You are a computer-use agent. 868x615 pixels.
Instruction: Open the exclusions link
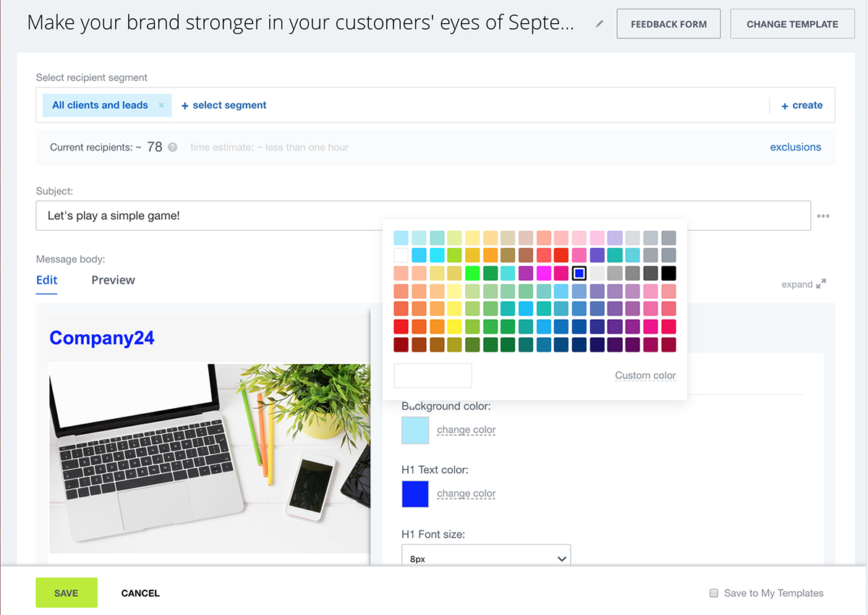click(x=795, y=147)
